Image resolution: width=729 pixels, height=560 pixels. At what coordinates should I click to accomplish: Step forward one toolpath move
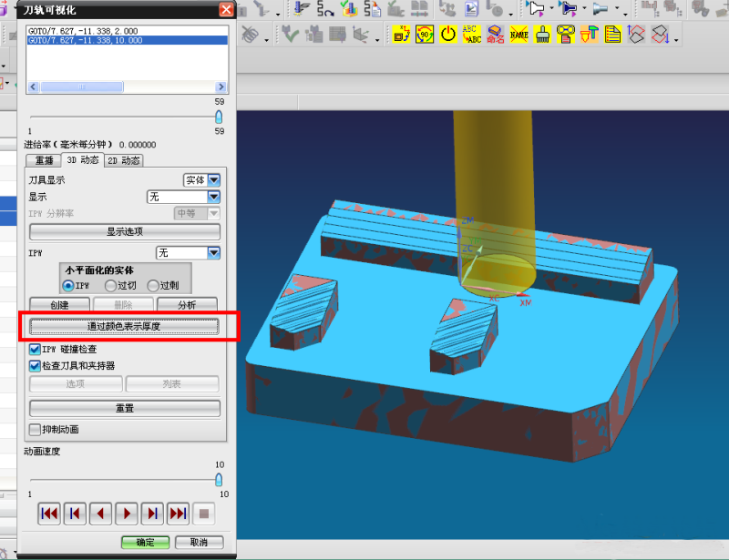tap(153, 514)
